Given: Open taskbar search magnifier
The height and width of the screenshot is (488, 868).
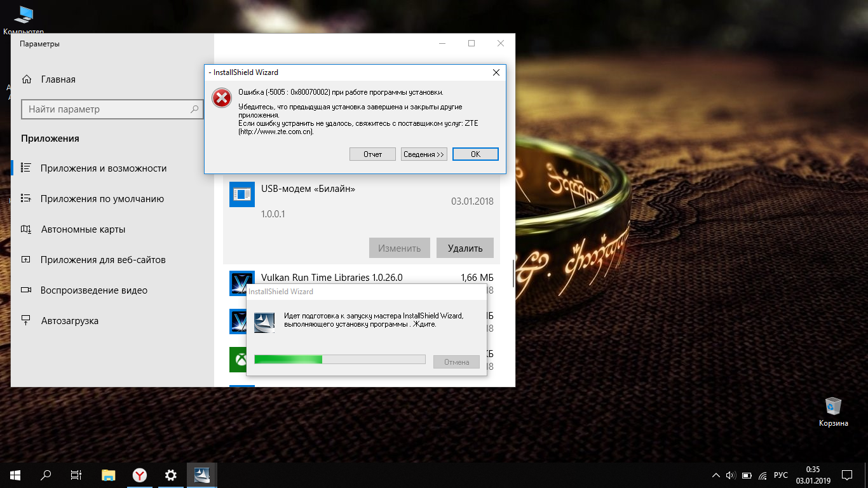Looking at the screenshot, I should tap(46, 475).
